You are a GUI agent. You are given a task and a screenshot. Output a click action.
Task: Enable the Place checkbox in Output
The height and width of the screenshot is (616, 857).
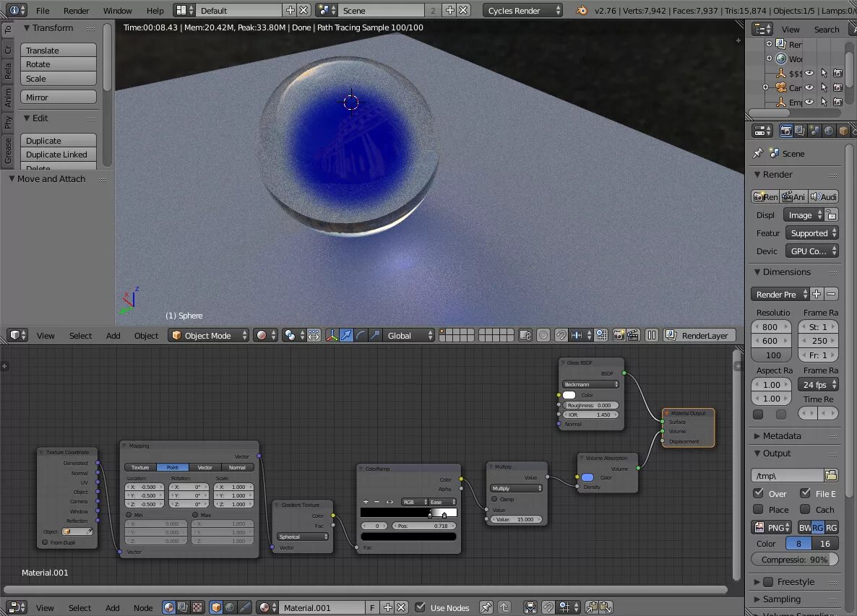(758, 510)
